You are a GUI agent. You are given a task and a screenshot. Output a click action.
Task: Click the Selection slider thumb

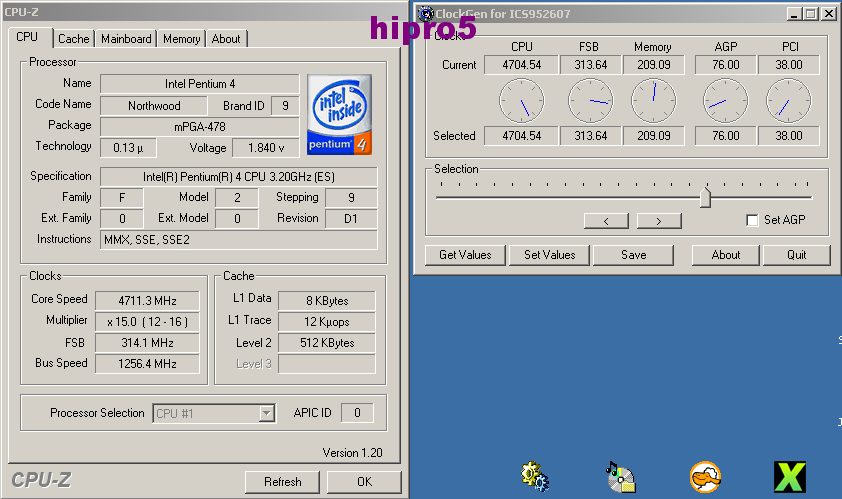coord(705,197)
